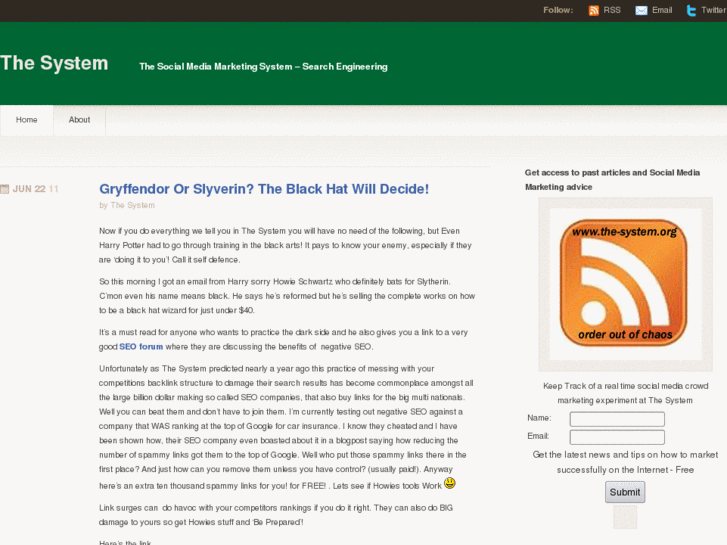The height and width of the screenshot is (545, 727).
Task: Click the orange RSS feed icon
Action: pos(593,11)
